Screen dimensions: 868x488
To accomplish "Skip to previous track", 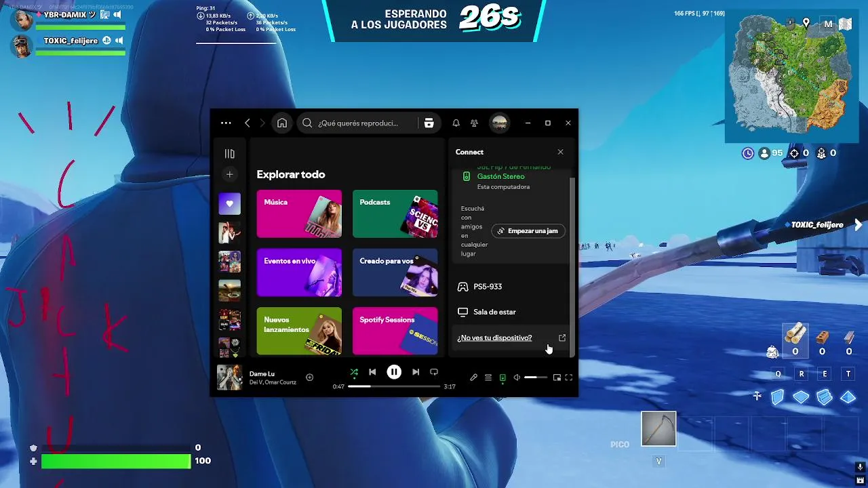I will tap(372, 372).
